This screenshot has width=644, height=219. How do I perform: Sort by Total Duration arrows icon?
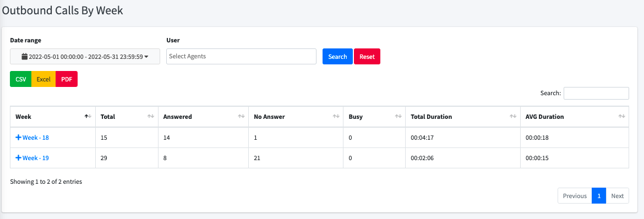513,117
